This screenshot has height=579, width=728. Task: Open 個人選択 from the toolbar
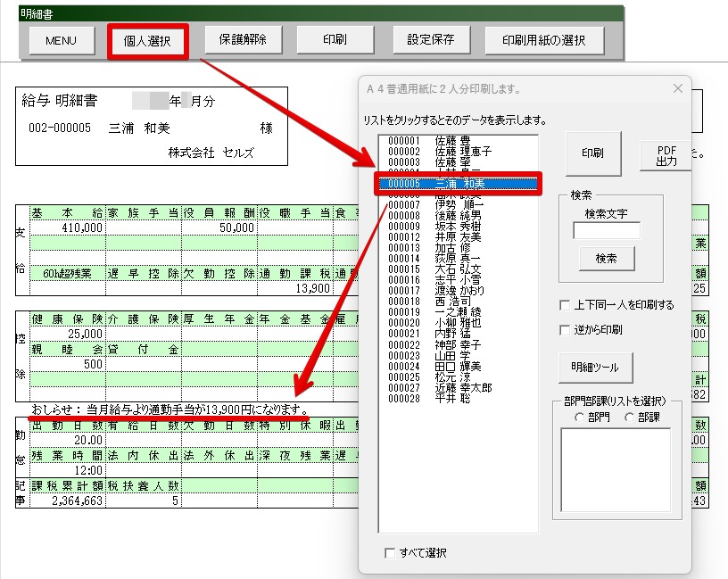point(148,40)
